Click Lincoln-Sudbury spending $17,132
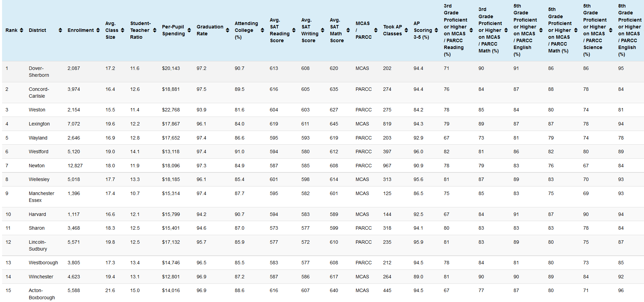Image resolution: width=644 pixels, height=302 pixels. point(171,242)
